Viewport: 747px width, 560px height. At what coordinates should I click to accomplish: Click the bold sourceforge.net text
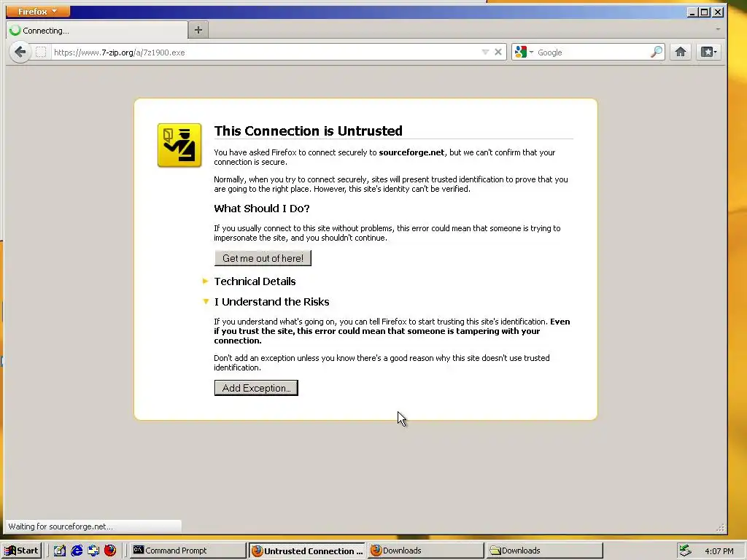coord(411,152)
